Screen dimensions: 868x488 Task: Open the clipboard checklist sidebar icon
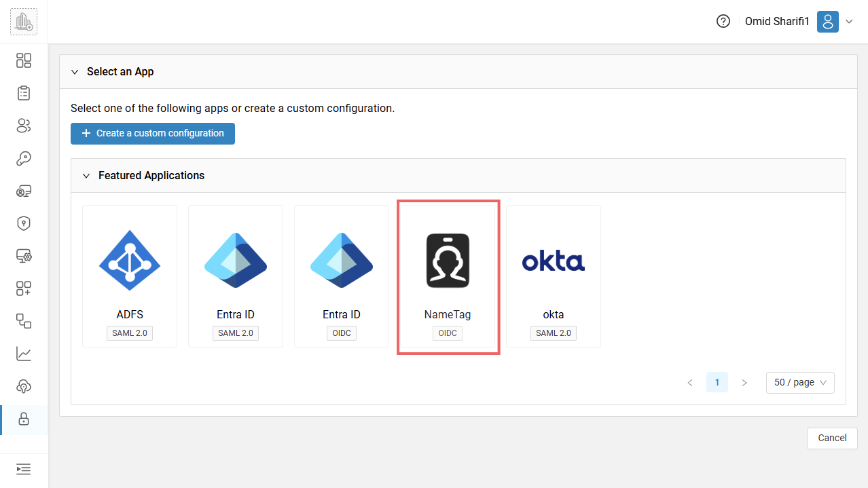click(x=24, y=93)
